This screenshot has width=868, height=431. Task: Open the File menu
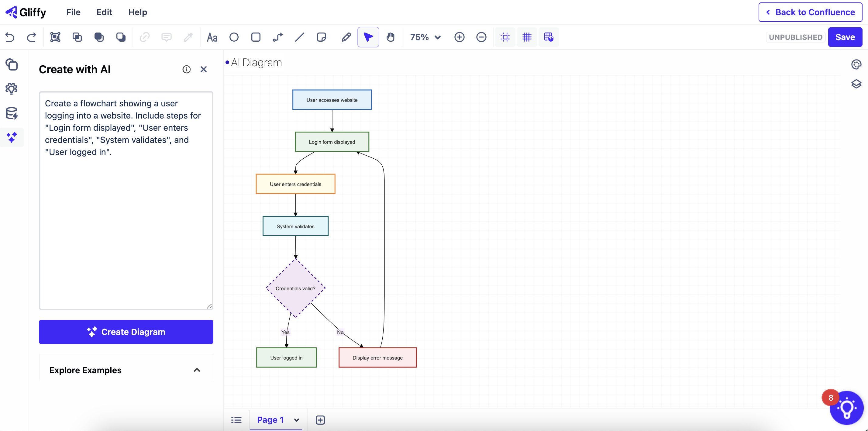[x=73, y=12]
